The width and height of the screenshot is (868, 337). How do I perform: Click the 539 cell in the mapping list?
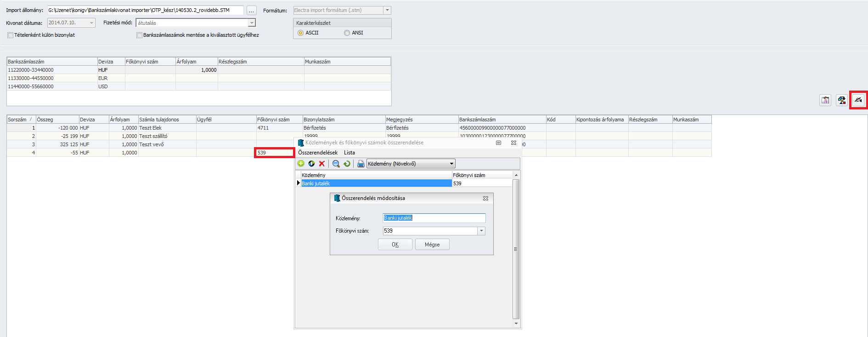click(482, 183)
